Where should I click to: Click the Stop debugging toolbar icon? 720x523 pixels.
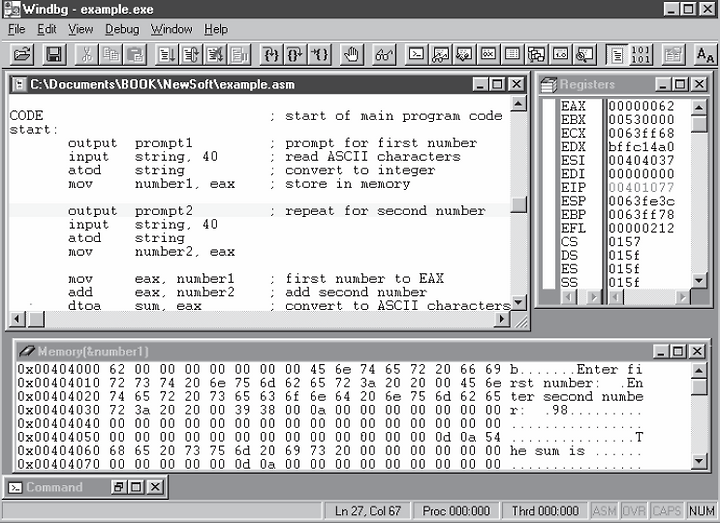[x=216, y=55]
